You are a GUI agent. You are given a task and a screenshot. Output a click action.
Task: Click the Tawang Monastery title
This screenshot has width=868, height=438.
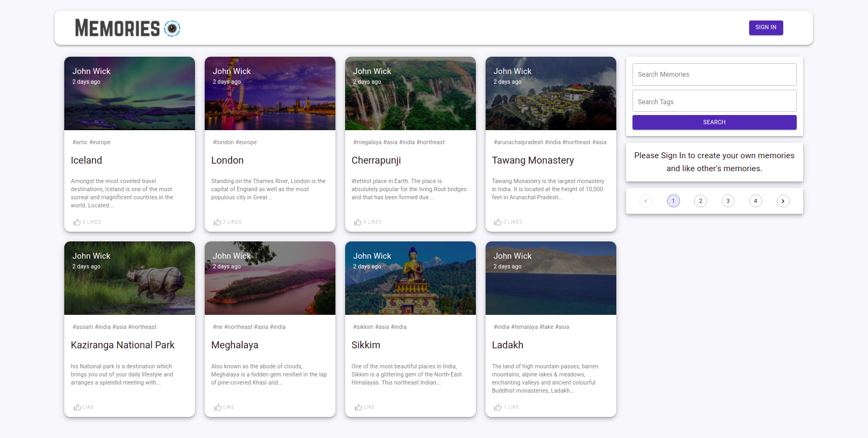pyautogui.click(x=533, y=160)
